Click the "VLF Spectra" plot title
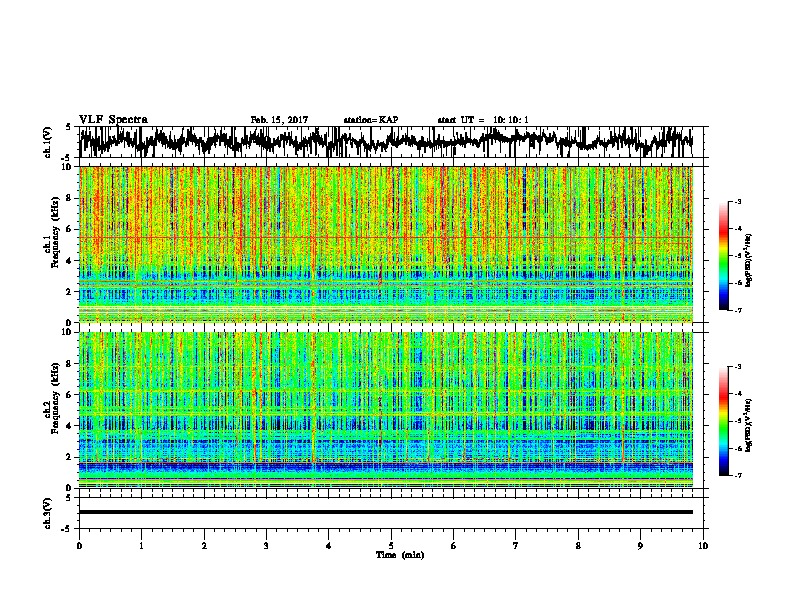This screenshot has height=612, width=792. (x=113, y=119)
